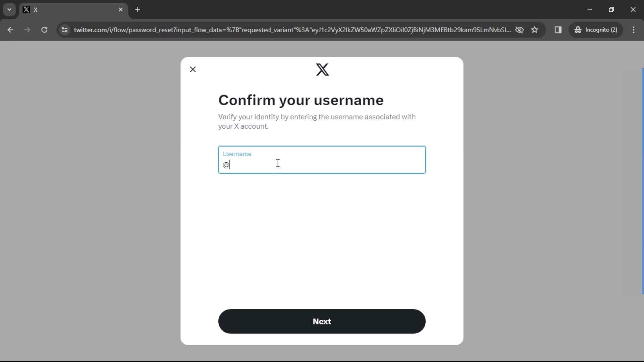Click the Confirm your username heading
This screenshot has height=362, width=644.
pyautogui.click(x=301, y=100)
